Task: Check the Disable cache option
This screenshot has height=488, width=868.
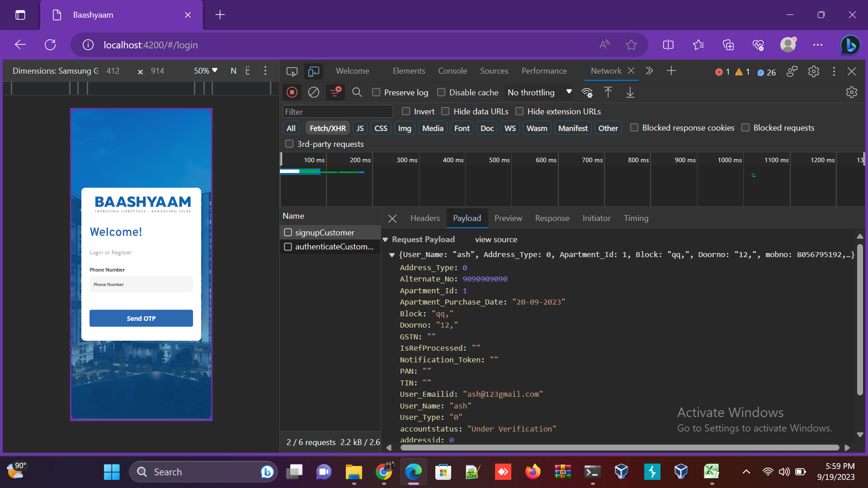Action: point(441,93)
